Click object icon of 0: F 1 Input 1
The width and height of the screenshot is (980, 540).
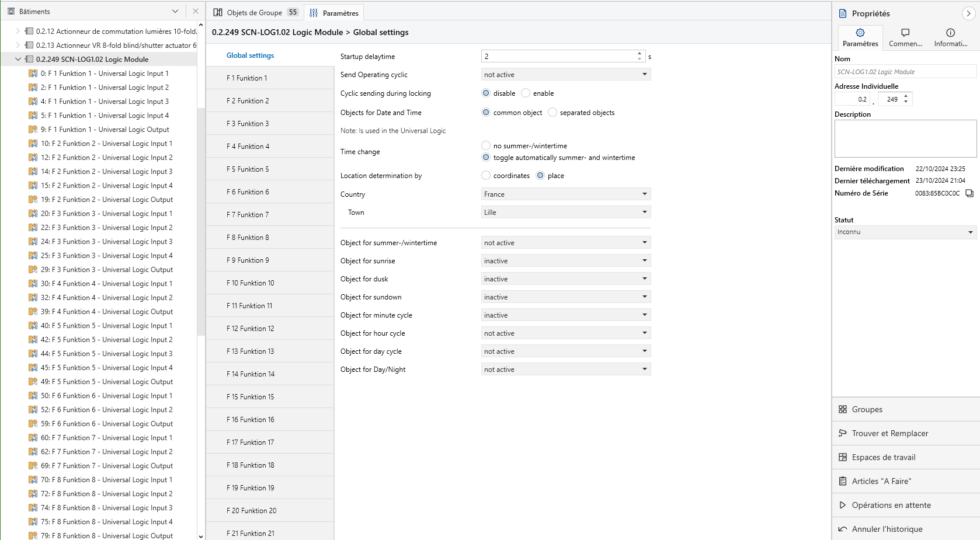pyautogui.click(x=33, y=73)
